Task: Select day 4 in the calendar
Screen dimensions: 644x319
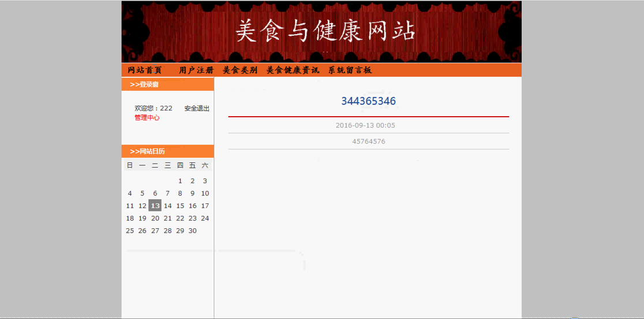Action: (130, 193)
